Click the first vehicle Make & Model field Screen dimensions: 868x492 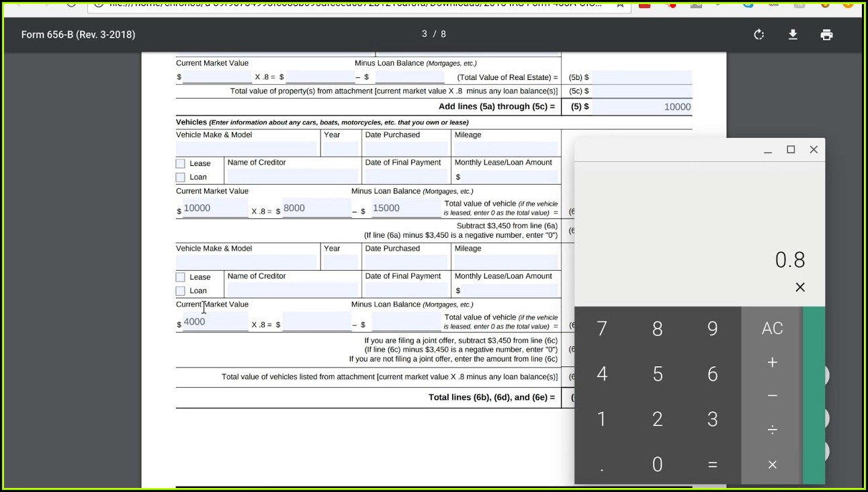coord(246,149)
